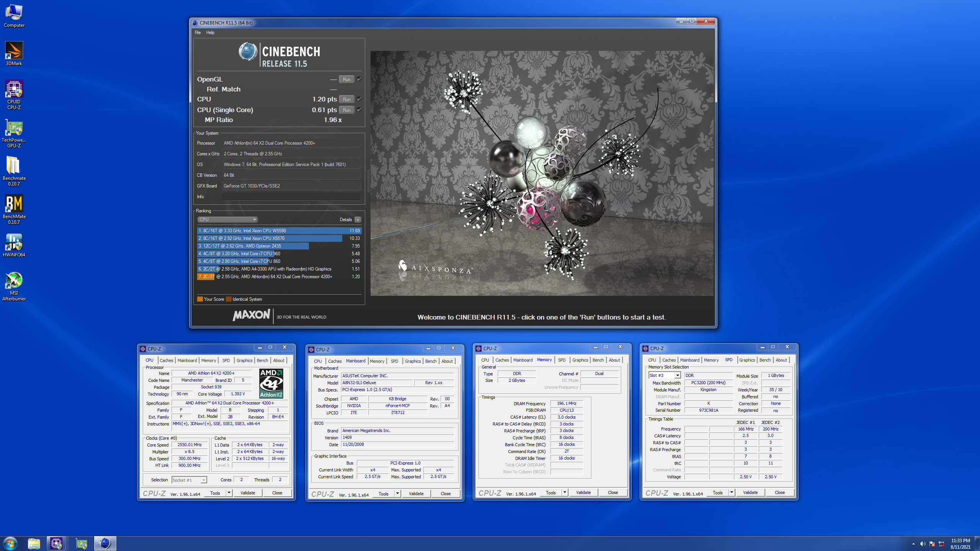980x551 pixels.
Task: Run the OpenGL benchmark
Action: click(x=346, y=79)
